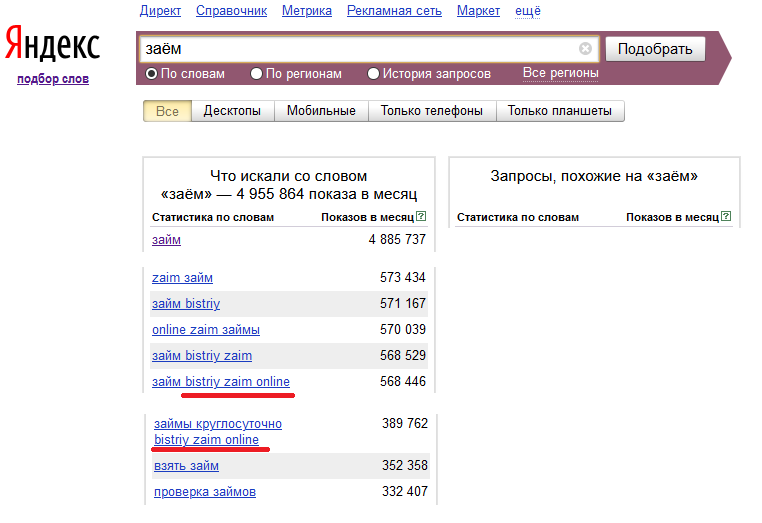Screen dimensions: 762x523
Task: Click the value '571 167'
Action: tap(403, 304)
